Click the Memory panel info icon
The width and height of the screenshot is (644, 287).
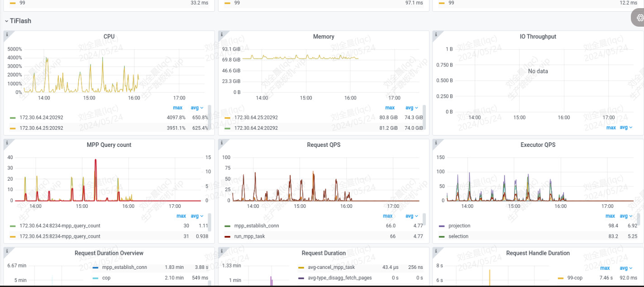point(221,34)
